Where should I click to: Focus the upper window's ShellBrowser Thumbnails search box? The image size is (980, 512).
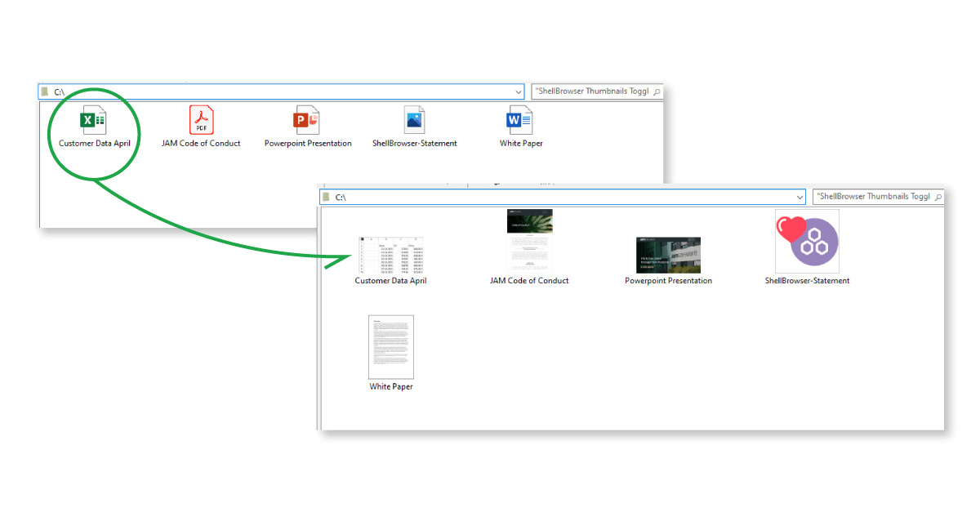point(592,91)
